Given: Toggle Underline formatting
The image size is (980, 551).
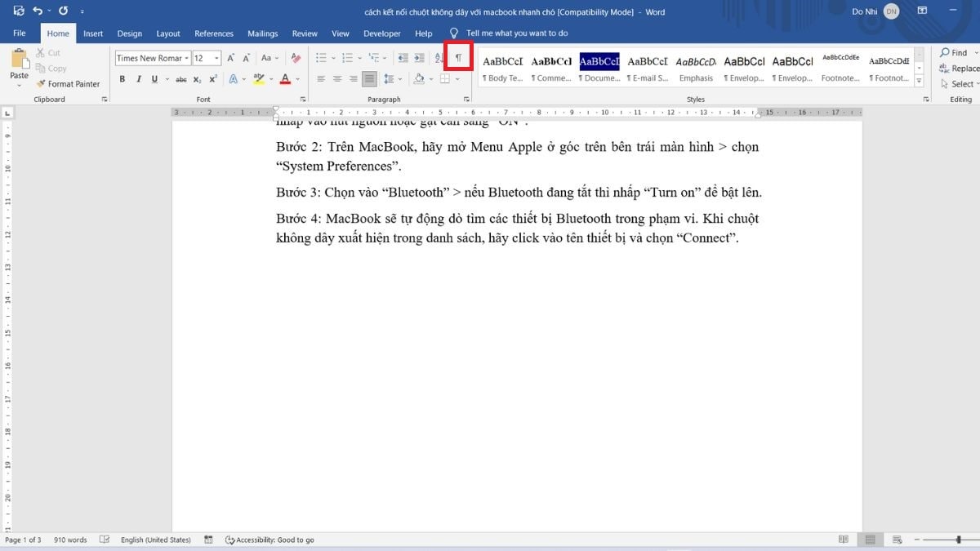Looking at the screenshot, I should point(154,79).
